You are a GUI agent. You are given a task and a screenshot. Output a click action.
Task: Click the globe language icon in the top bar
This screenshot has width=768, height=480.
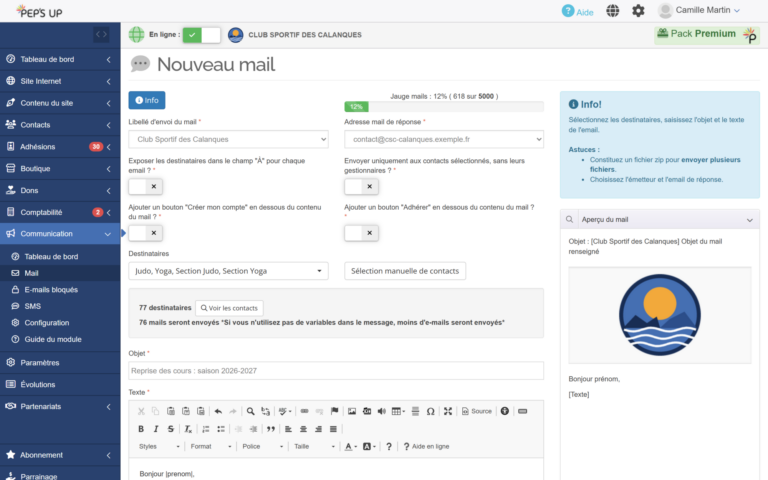[x=613, y=10]
